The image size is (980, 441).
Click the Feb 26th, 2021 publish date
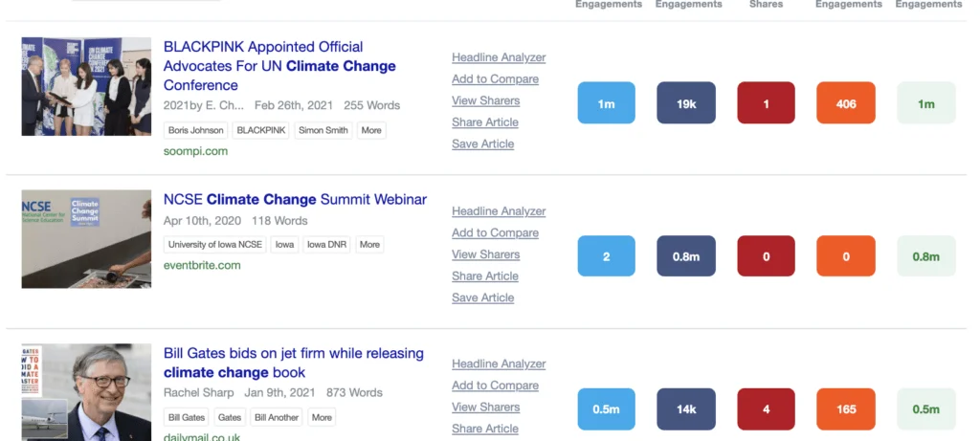[294, 105]
